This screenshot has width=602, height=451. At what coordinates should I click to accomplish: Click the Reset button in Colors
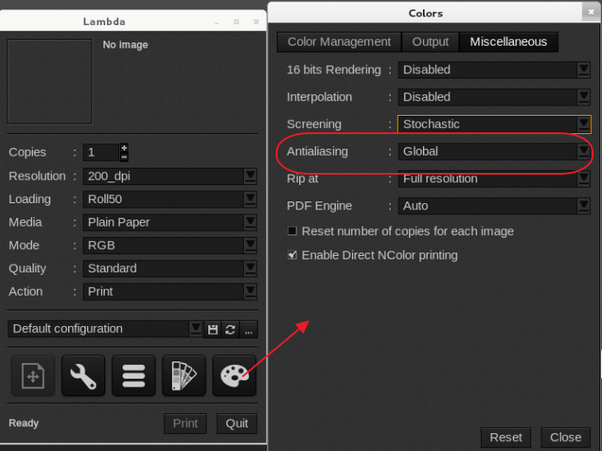point(506,437)
